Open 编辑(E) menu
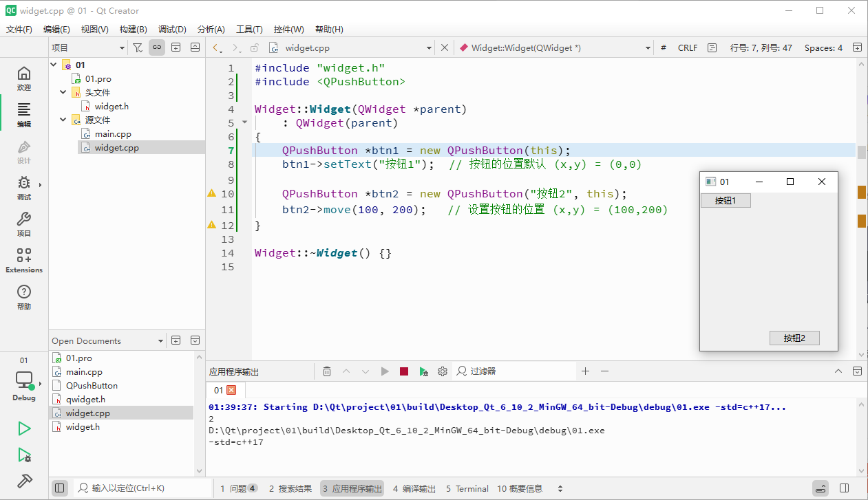This screenshot has height=500, width=868. [56, 30]
